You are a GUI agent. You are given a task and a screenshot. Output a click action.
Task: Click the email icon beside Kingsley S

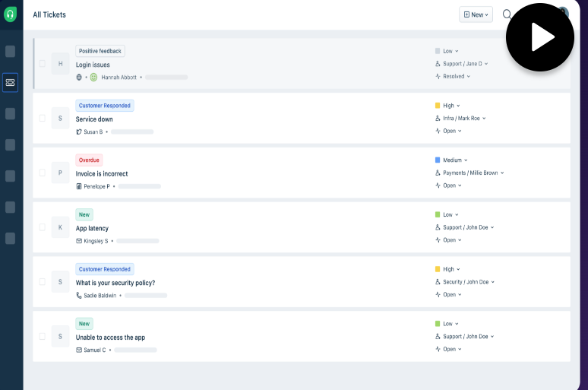pyautogui.click(x=79, y=241)
